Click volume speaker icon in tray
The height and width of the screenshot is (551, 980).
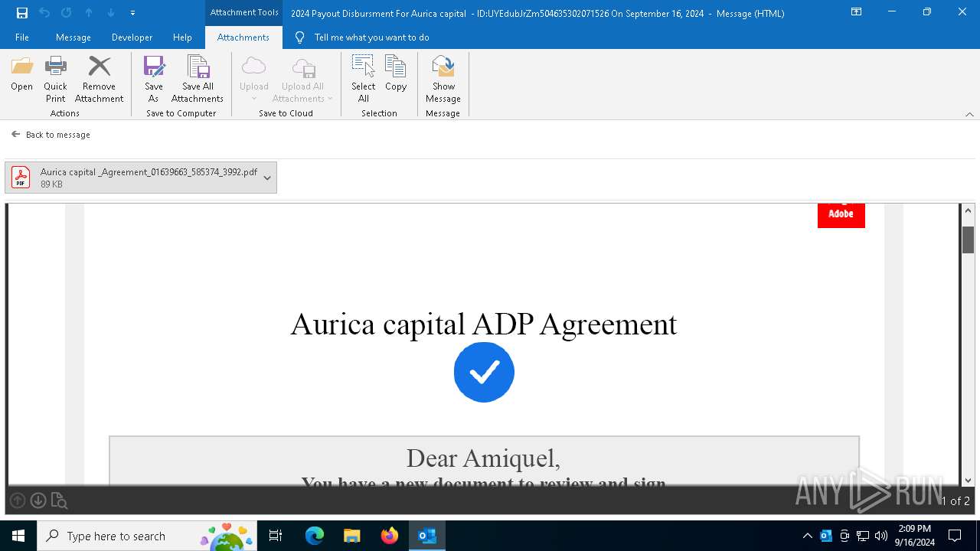click(x=881, y=536)
